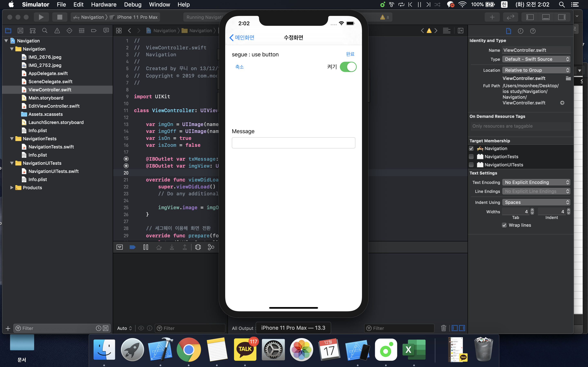The width and height of the screenshot is (588, 367).
Task: Uncheck the Wrap lines checkbox
Action: [504, 225]
